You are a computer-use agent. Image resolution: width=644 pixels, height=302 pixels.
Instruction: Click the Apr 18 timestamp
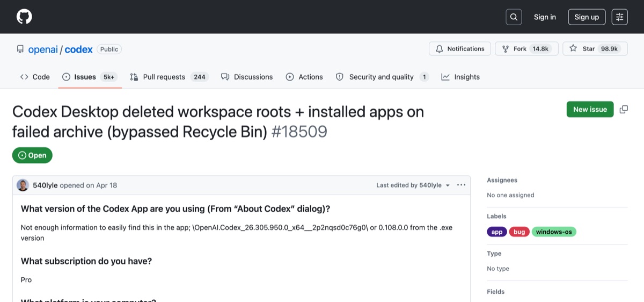[x=106, y=185]
